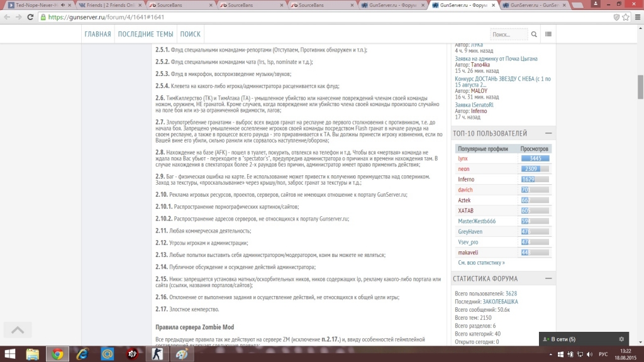Open settings gear in the В сети chat bar

pos(621,339)
